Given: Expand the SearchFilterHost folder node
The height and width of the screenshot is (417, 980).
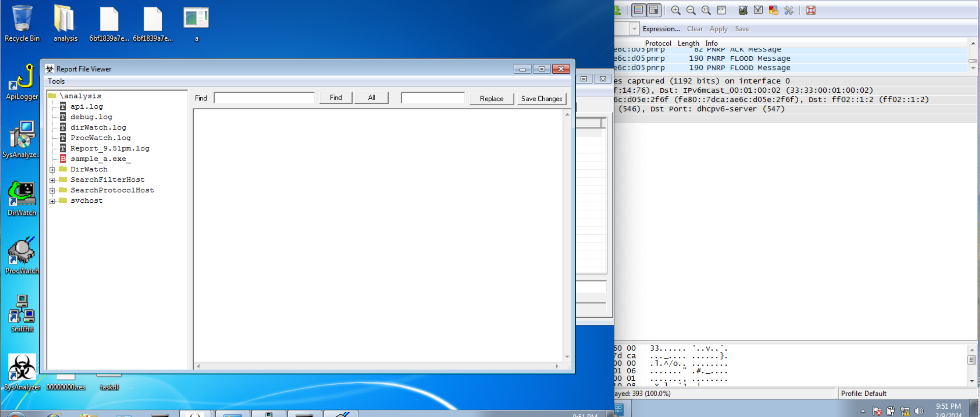Looking at the screenshot, I should 52,180.
